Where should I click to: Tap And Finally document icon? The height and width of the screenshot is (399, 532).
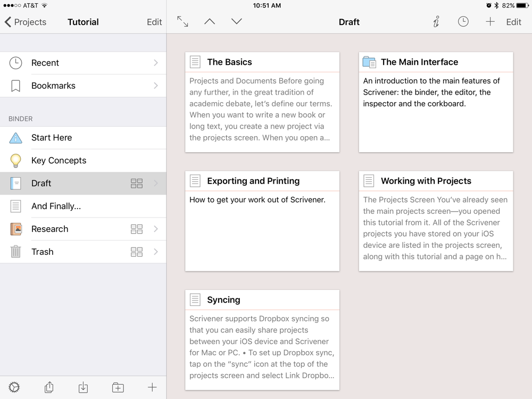coord(15,206)
